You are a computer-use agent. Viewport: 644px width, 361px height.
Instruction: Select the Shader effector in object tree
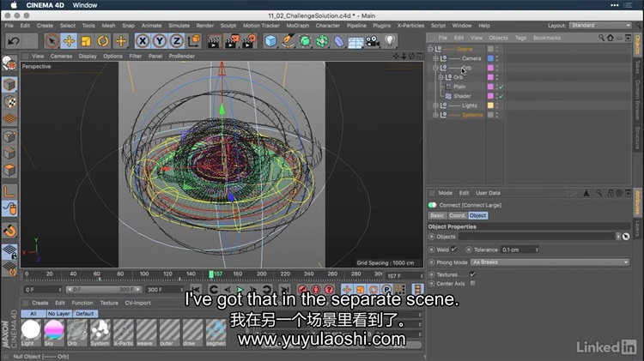click(x=462, y=96)
